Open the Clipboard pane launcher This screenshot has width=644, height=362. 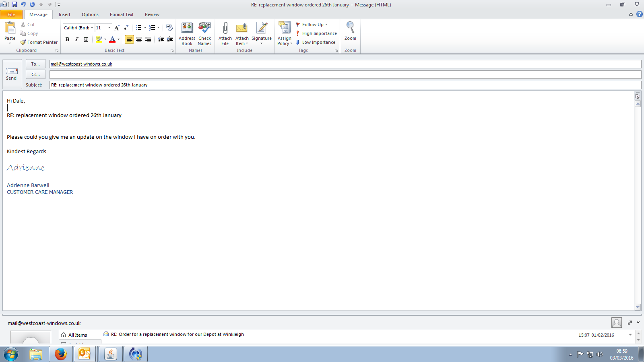click(x=57, y=51)
